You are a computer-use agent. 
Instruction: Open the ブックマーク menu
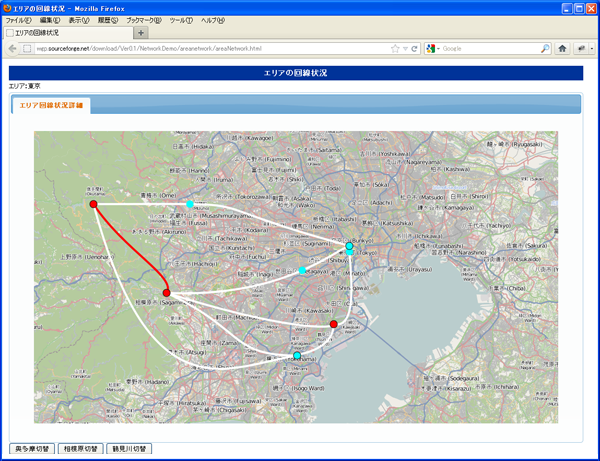pos(144,20)
